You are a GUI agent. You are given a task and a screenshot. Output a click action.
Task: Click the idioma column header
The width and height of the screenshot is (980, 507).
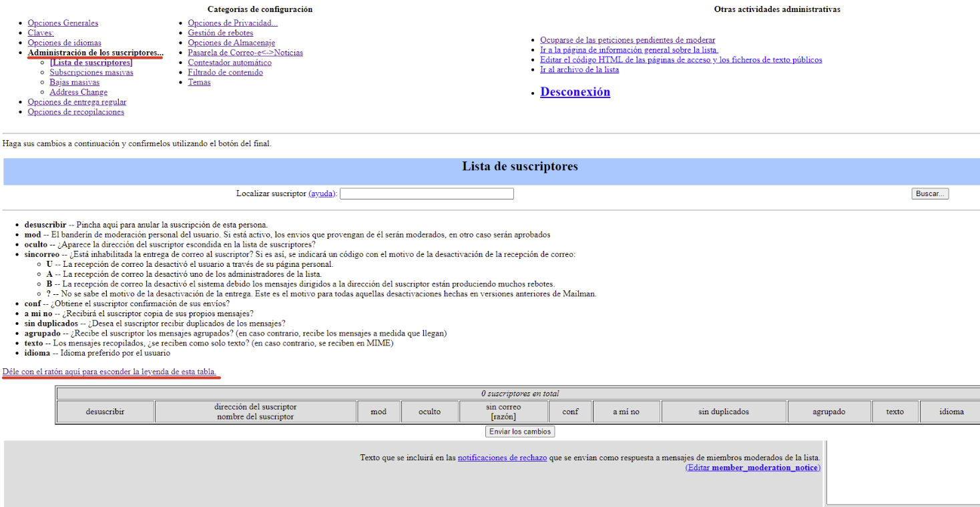[x=951, y=412]
